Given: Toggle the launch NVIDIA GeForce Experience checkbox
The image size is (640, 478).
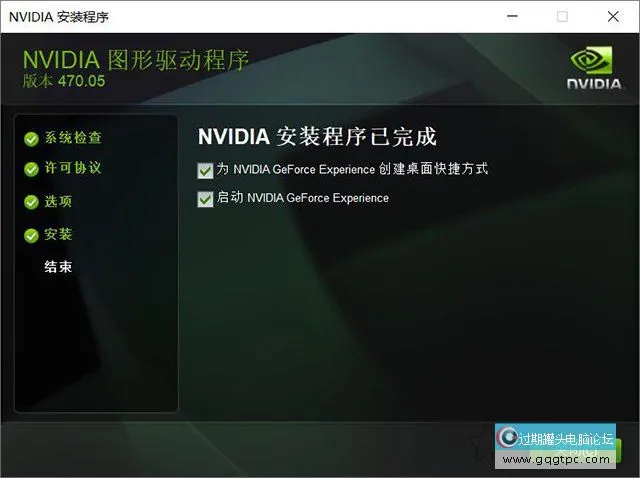Looking at the screenshot, I should (205, 199).
